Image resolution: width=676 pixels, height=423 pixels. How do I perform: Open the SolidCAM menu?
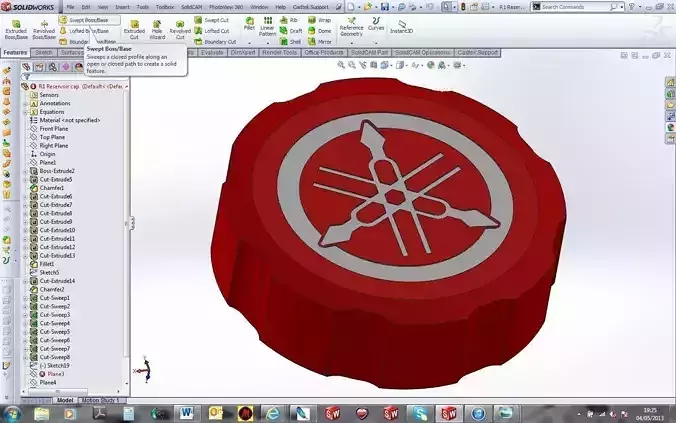point(191,7)
